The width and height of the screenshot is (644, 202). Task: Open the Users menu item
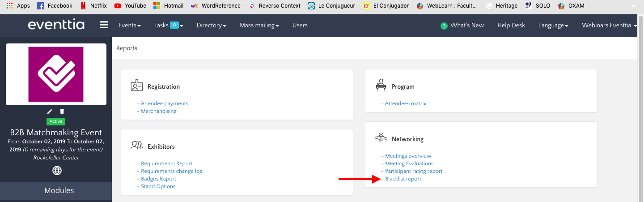(300, 25)
